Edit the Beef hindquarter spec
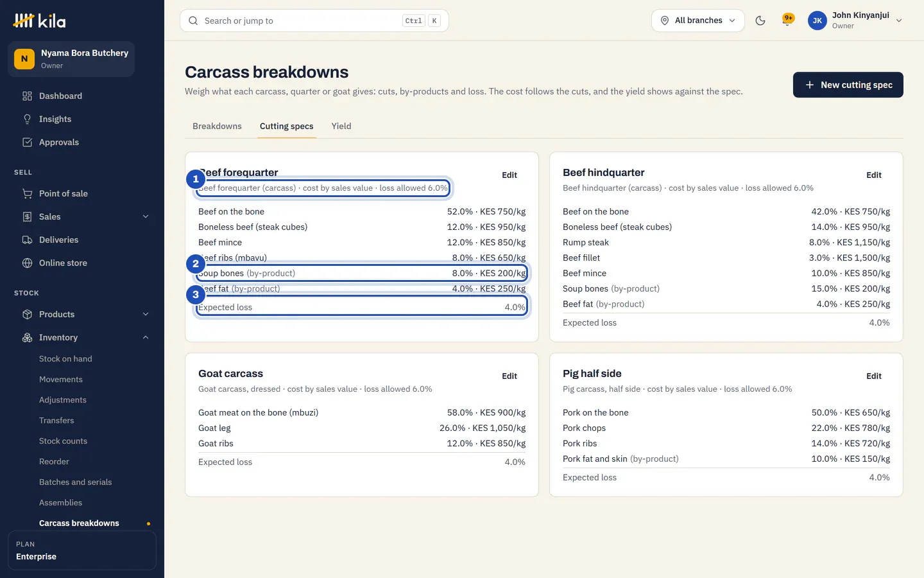 click(874, 175)
